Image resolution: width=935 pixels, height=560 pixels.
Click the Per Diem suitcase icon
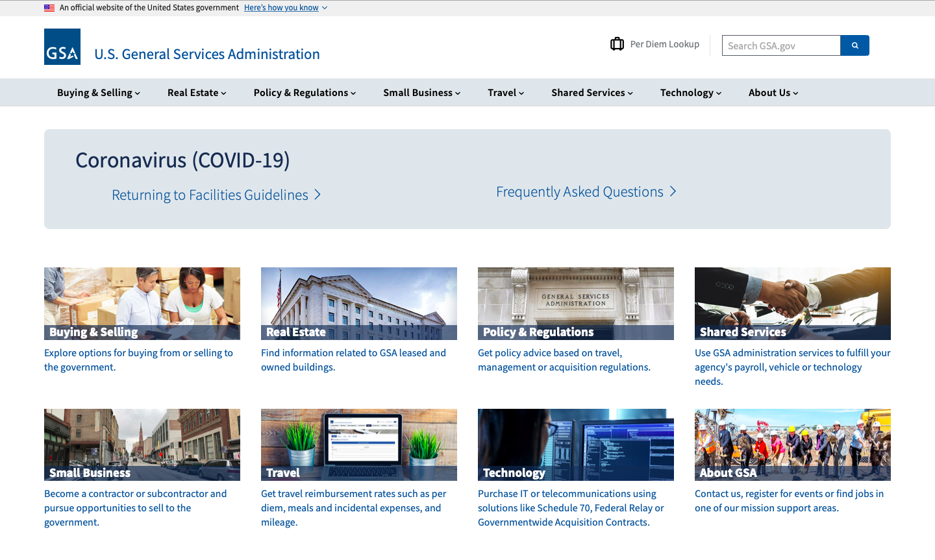coord(617,44)
